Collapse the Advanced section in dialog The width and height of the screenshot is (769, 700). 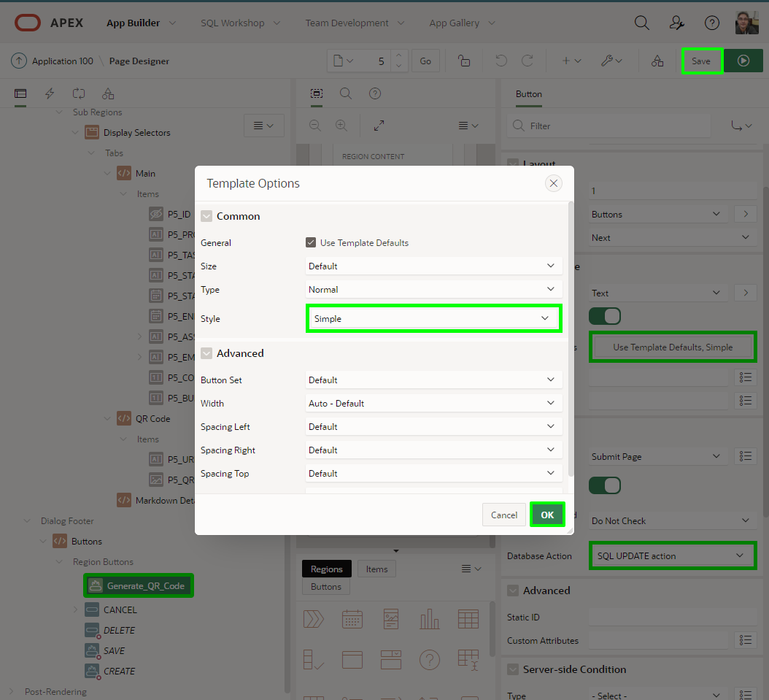[x=206, y=353]
